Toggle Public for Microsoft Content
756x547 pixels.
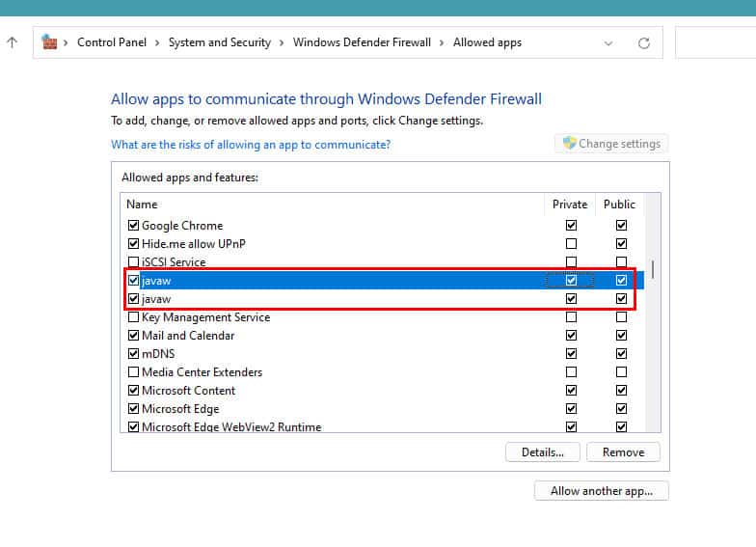tap(621, 390)
